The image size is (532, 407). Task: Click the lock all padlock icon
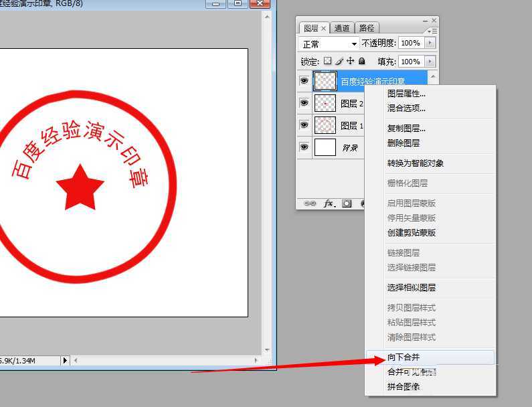[x=362, y=61]
